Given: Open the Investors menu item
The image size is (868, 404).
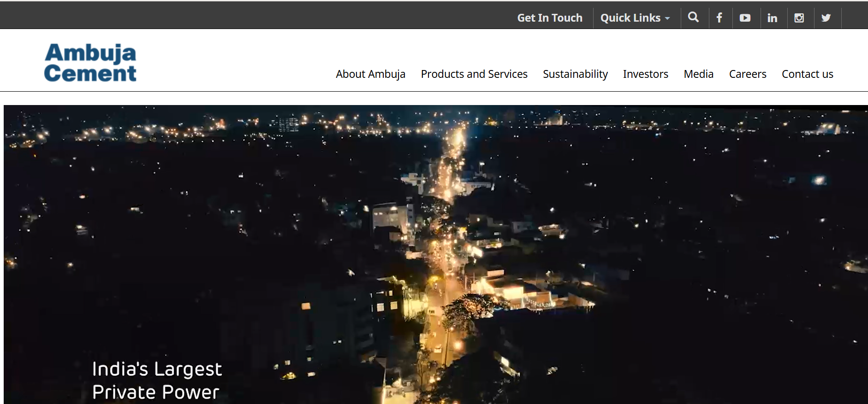Looking at the screenshot, I should coord(645,74).
